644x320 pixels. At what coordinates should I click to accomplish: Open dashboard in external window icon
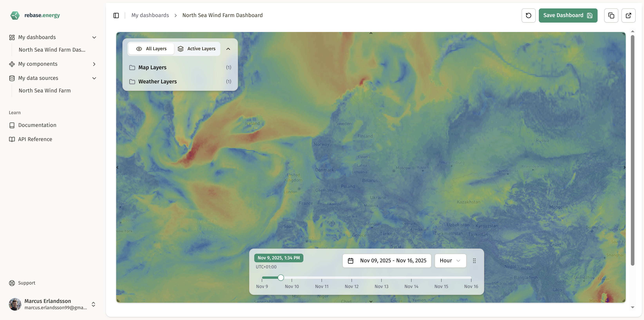point(629,15)
